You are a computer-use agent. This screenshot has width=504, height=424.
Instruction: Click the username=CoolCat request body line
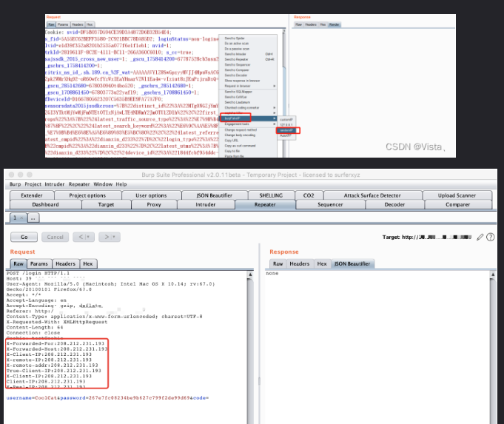[x=107, y=398]
